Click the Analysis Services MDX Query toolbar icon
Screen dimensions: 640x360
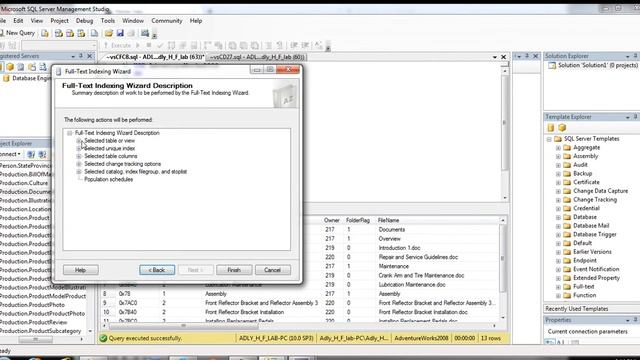click(59, 33)
